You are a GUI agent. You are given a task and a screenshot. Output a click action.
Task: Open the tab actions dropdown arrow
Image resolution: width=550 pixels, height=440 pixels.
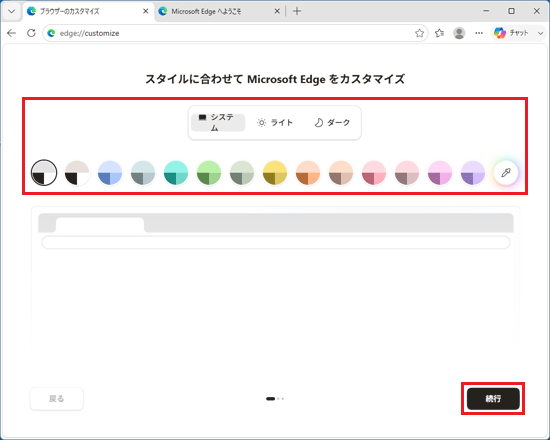tap(11, 11)
